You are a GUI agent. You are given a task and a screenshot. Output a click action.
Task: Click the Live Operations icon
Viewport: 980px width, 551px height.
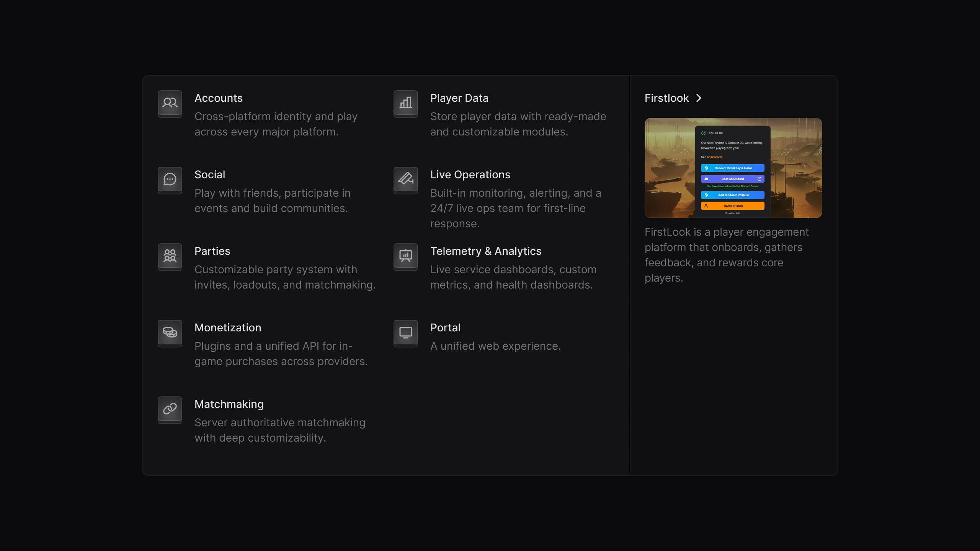click(x=405, y=179)
